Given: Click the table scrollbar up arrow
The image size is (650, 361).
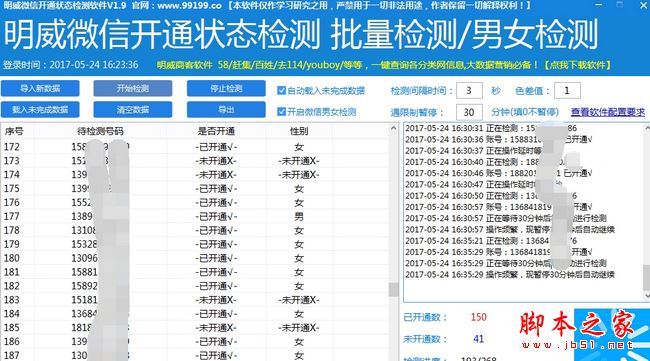Looking at the screenshot, I should point(393,129).
